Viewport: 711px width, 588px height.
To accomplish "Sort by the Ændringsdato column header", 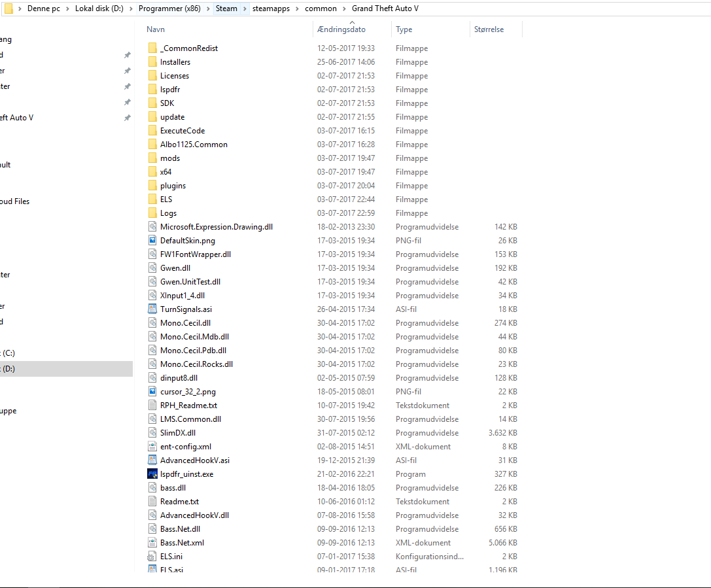I will point(341,29).
